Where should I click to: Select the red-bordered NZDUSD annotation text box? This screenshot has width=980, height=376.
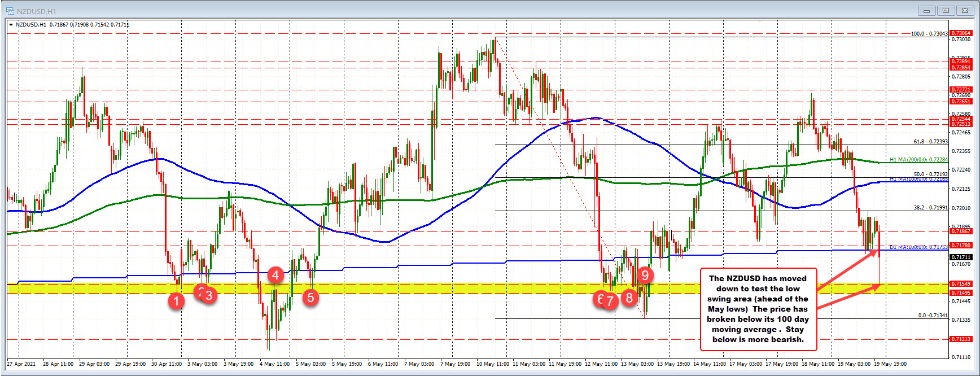coord(758,309)
